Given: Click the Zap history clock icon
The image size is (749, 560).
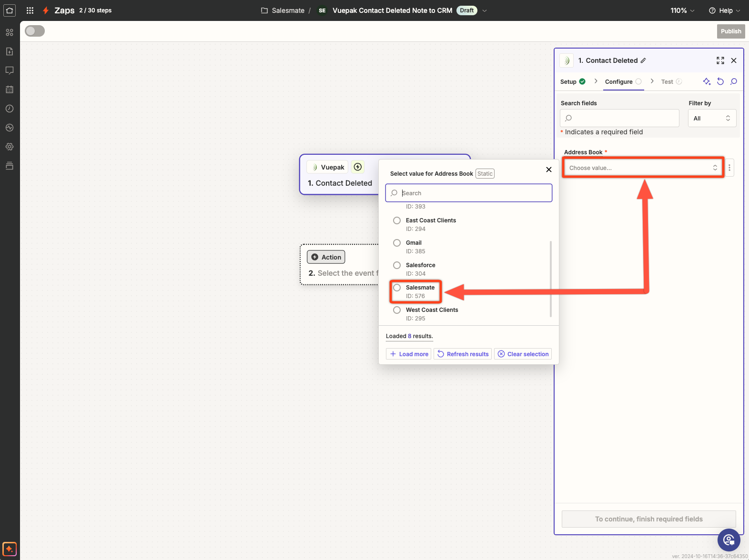Looking at the screenshot, I should pyautogui.click(x=10, y=109).
